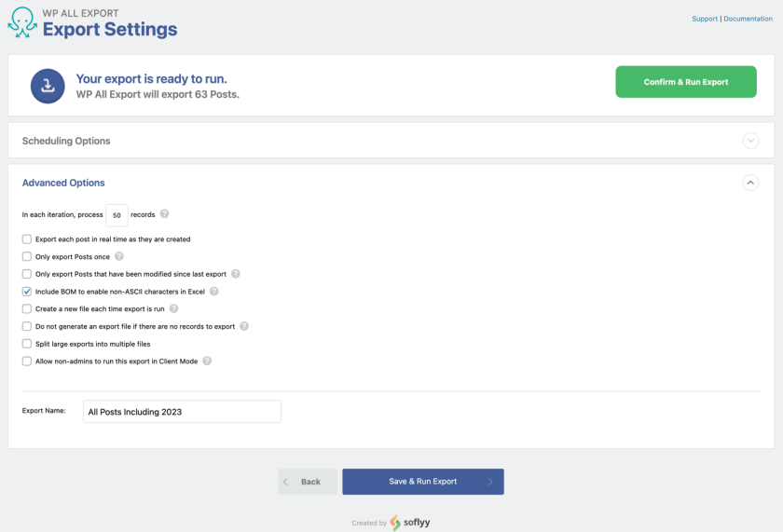The width and height of the screenshot is (783, 532).
Task: Click the blue download circle icon
Action: click(x=47, y=85)
